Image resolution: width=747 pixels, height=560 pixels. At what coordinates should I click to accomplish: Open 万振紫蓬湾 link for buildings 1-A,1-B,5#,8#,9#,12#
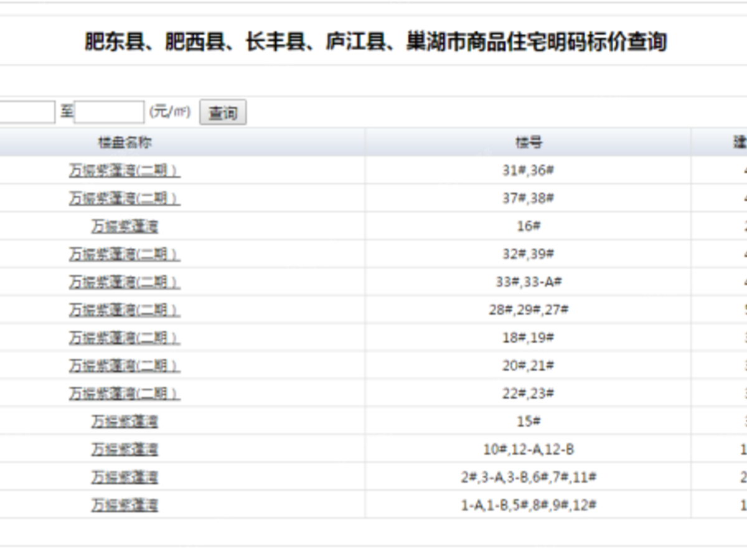point(125,505)
